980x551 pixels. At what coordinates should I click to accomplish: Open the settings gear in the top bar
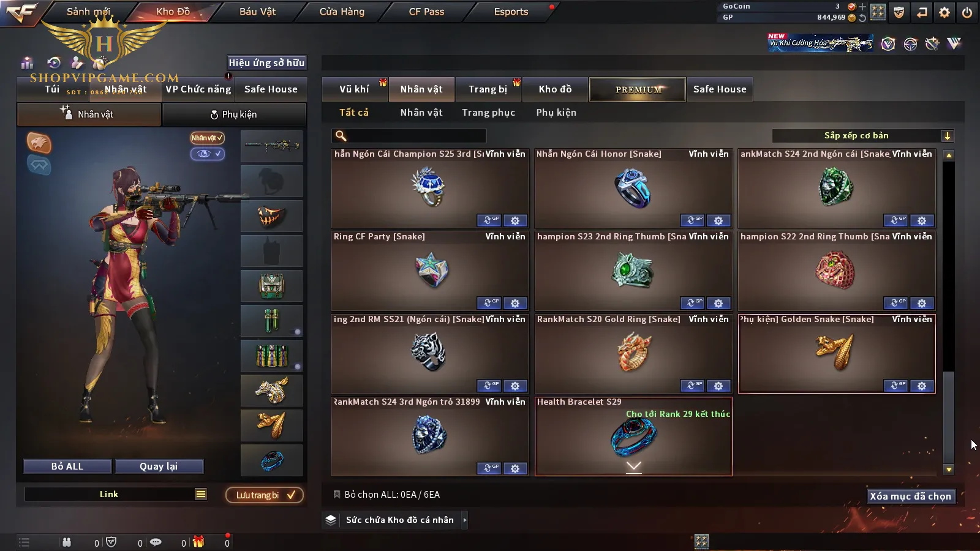[x=944, y=12]
